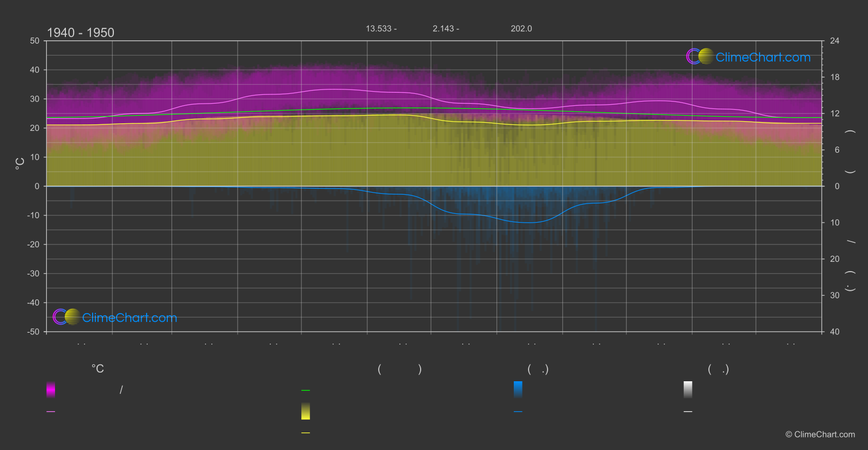
Task: Click the 18 label on the right axis
Action: tap(835, 77)
